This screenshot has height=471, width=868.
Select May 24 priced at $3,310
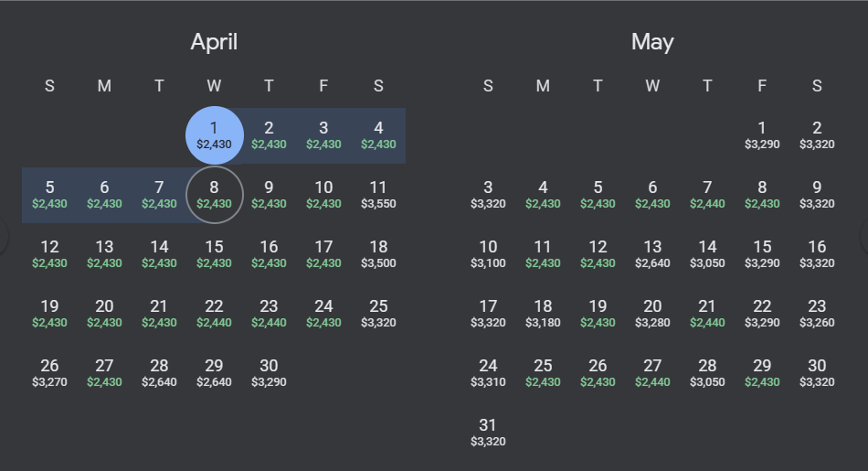point(488,373)
